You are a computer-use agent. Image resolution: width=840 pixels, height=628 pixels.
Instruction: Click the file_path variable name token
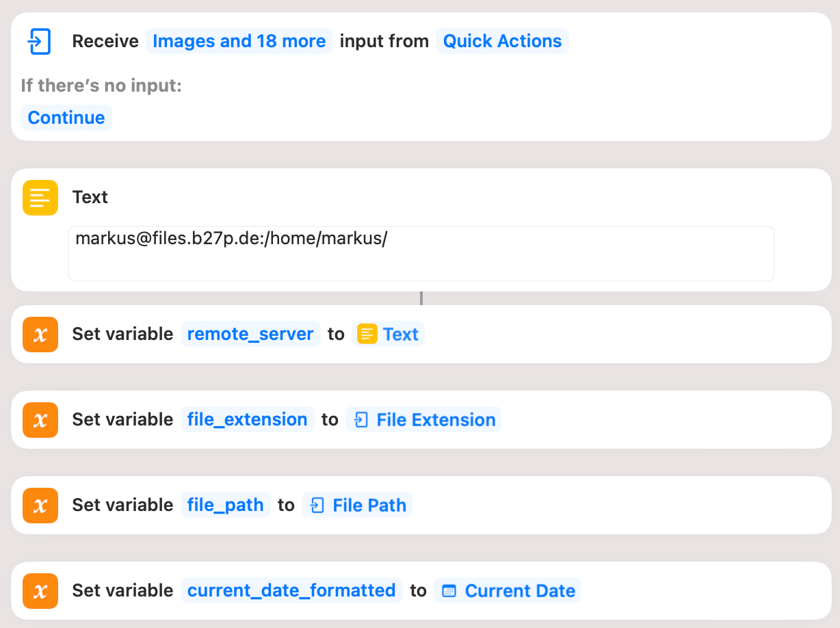226,505
